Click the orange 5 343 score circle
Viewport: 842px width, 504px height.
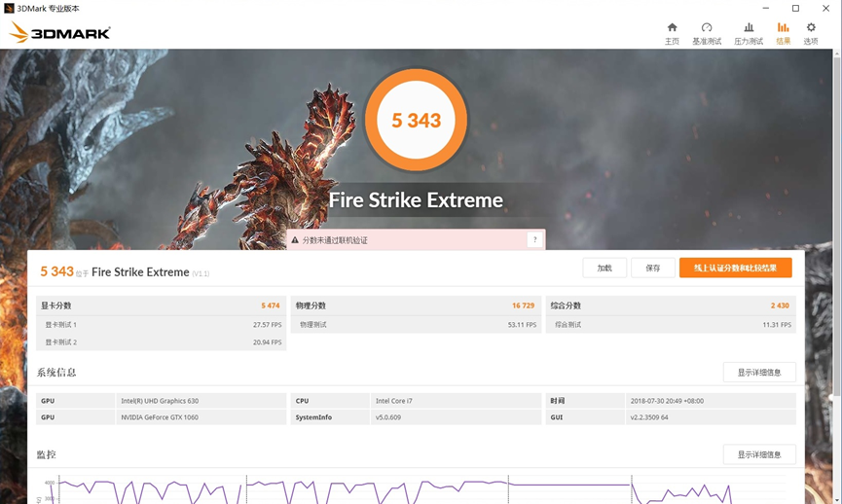[x=417, y=121]
